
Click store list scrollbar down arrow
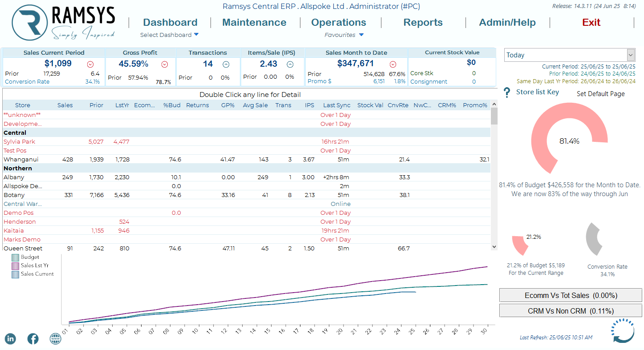(494, 246)
